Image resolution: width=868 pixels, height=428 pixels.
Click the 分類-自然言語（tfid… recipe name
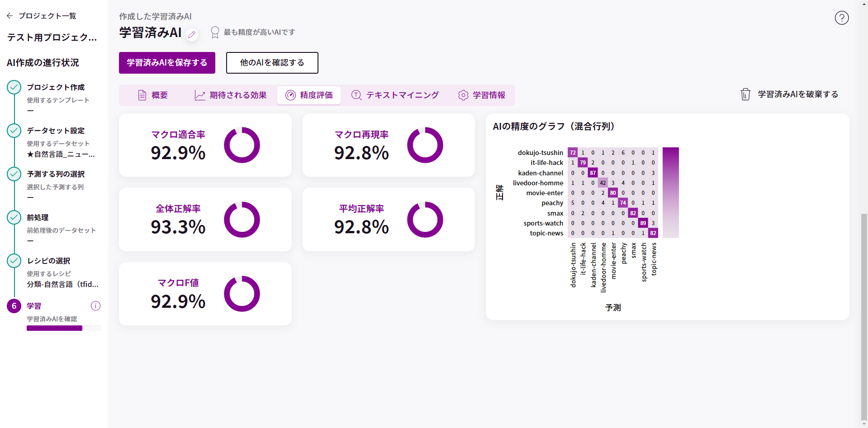[62, 284]
